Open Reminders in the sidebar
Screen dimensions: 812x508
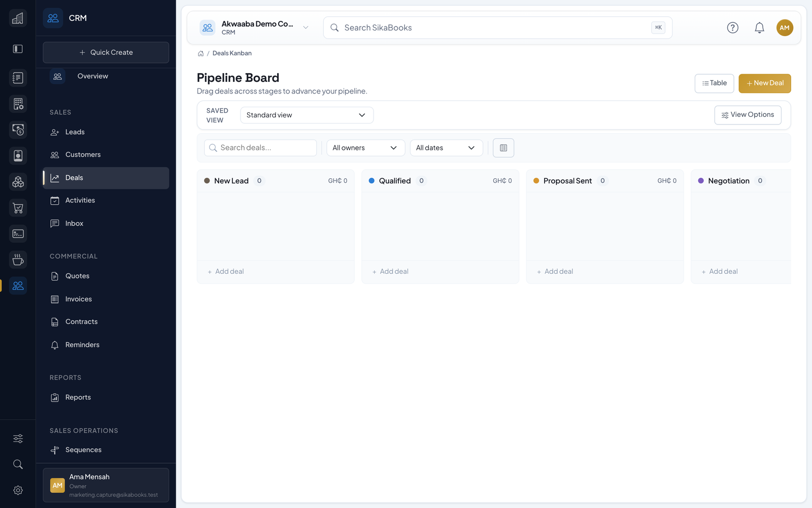[x=106, y=345]
